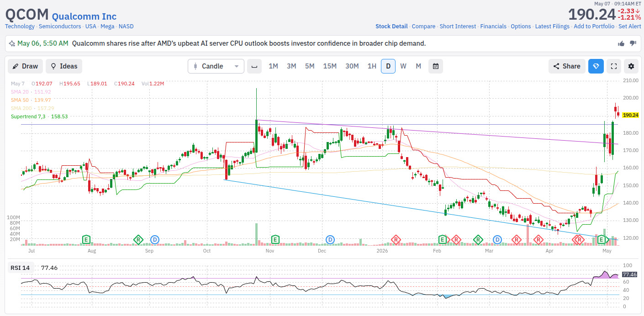
Task: Click the RSI 14 indicator label
Action: pos(20,268)
